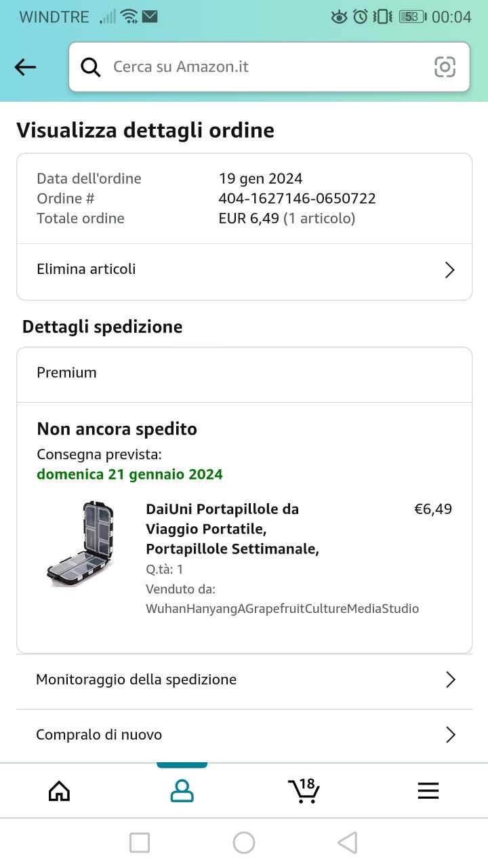Open the shopping cart with 18 items
Image resolution: width=488 pixels, height=868 pixels.
tap(304, 790)
